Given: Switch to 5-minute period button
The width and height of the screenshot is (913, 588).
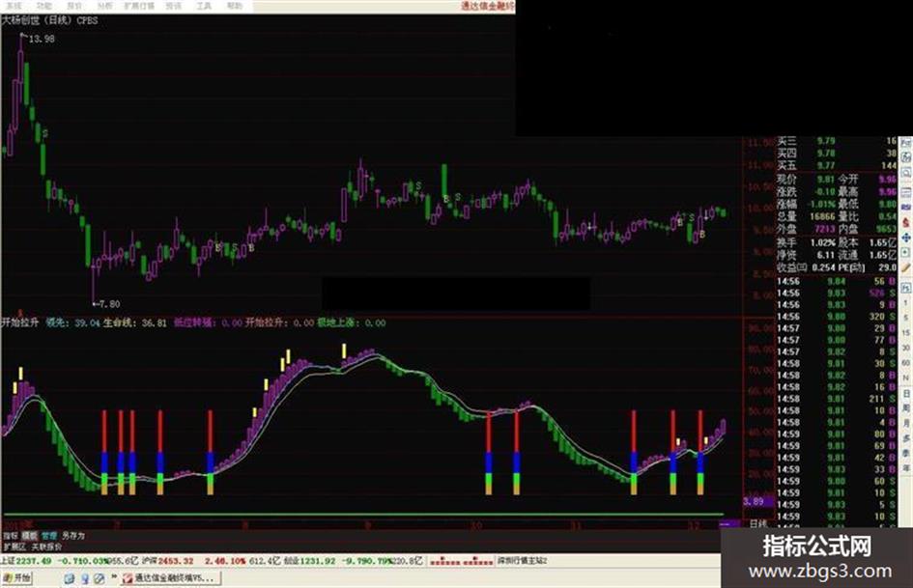Looking at the screenshot, I should tap(906, 318).
